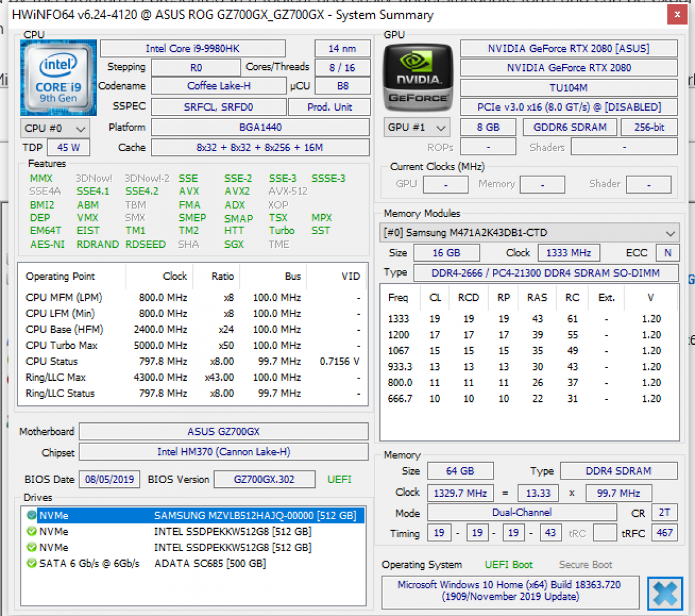
Task: Click the BGA1440 platform field
Action: pos(260,128)
